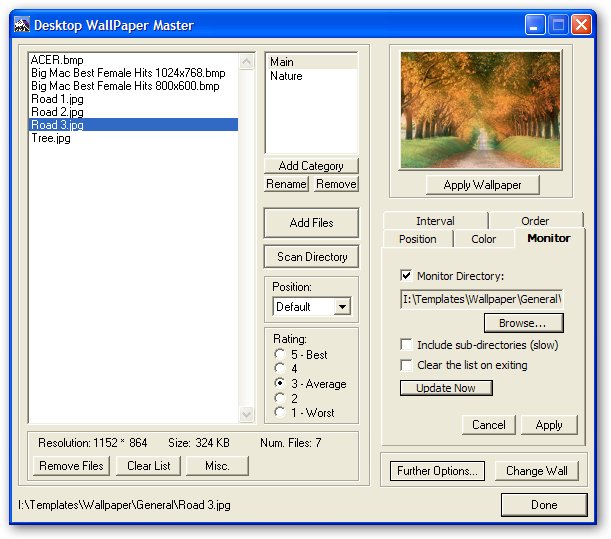Viewport: 611px width, 539px height.
Task: Switch to the Interval tab
Action: click(435, 221)
